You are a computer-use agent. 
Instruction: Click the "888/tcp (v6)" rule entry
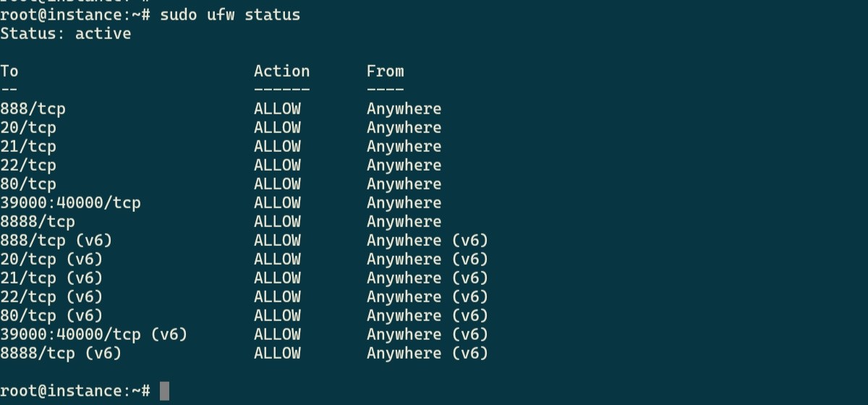[x=56, y=240]
